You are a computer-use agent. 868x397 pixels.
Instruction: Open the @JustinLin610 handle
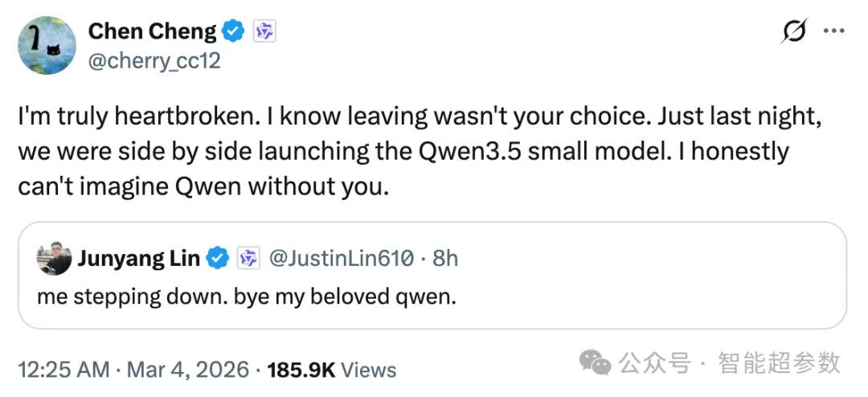(341, 259)
